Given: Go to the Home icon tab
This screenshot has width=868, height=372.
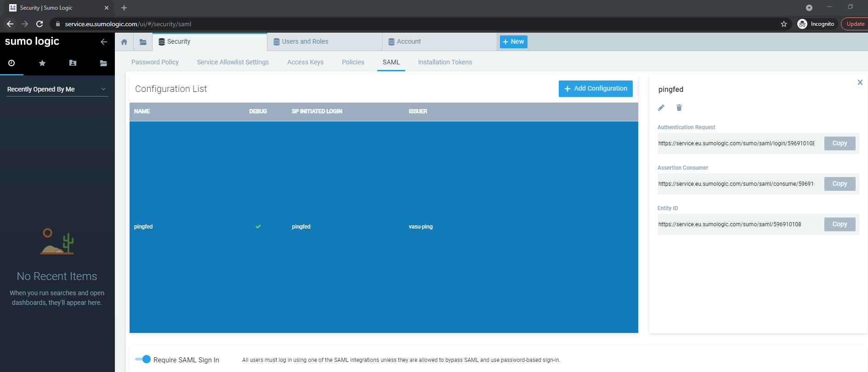Looking at the screenshot, I should [124, 42].
